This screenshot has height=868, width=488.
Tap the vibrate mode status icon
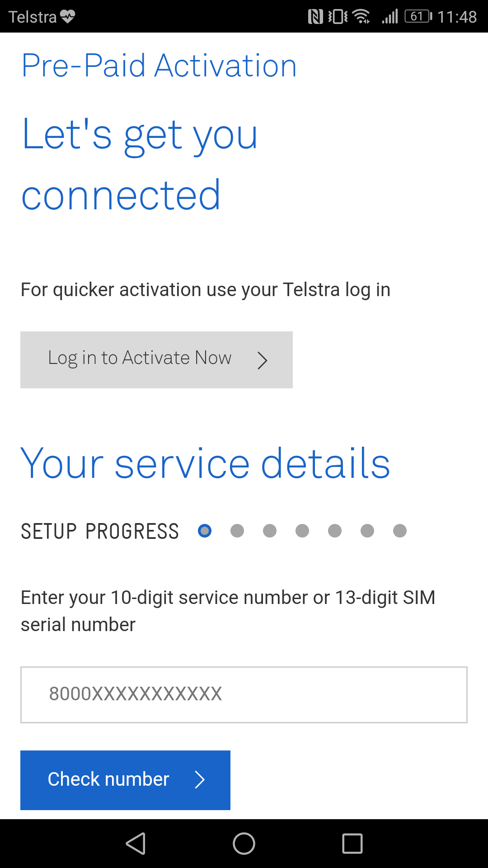click(x=338, y=17)
